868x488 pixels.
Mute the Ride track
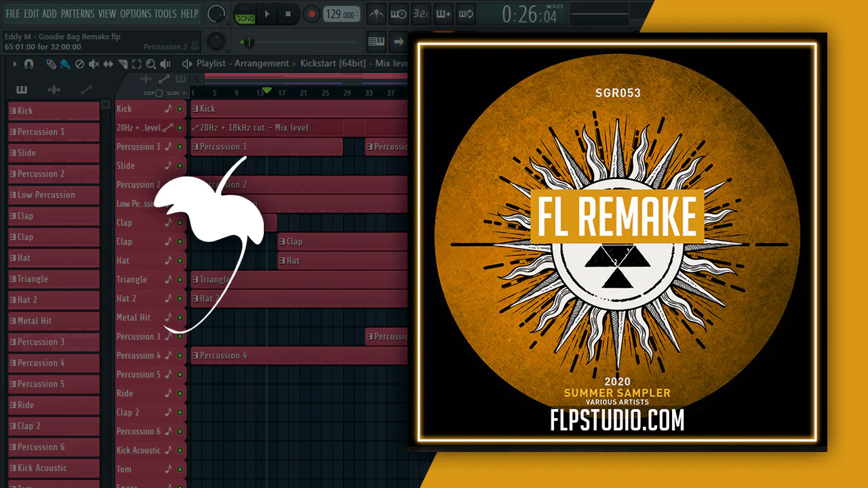click(x=180, y=393)
